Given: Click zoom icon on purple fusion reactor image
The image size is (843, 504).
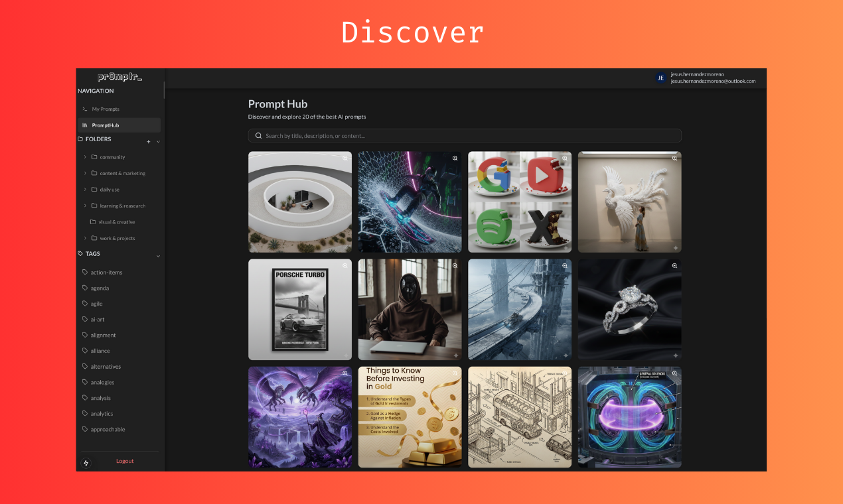Looking at the screenshot, I should click(674, 373).
